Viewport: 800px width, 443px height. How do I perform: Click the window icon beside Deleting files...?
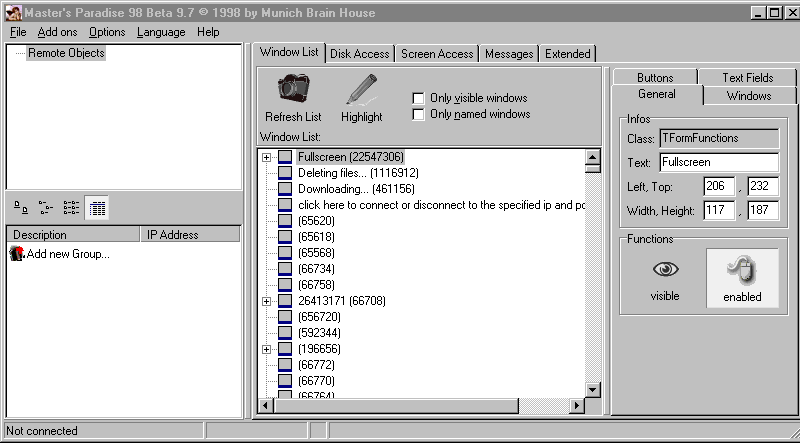point(285,173)
